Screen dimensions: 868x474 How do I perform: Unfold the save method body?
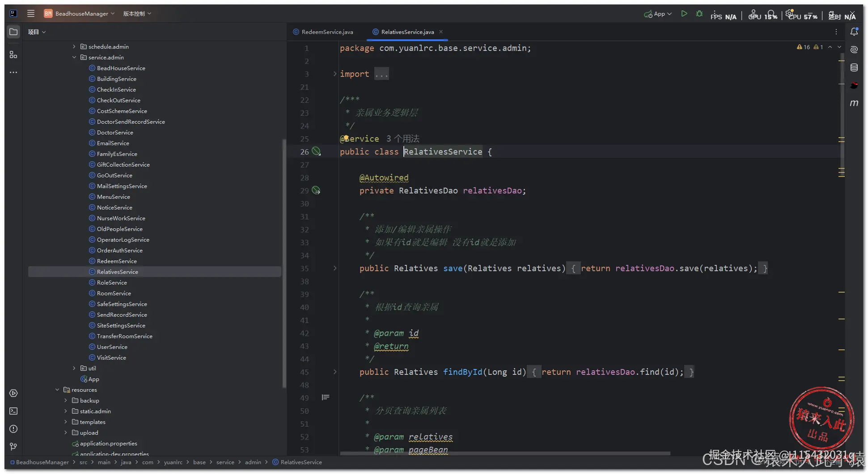pos(335,268)
